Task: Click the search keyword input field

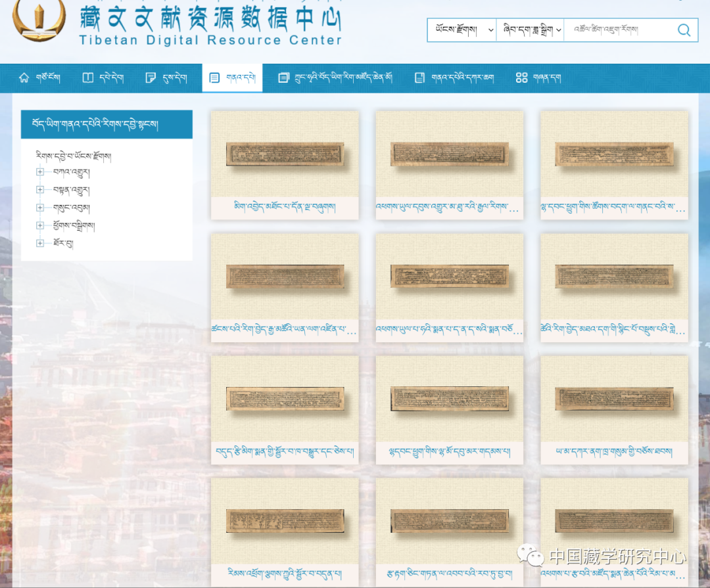Action: click(618, 30)
